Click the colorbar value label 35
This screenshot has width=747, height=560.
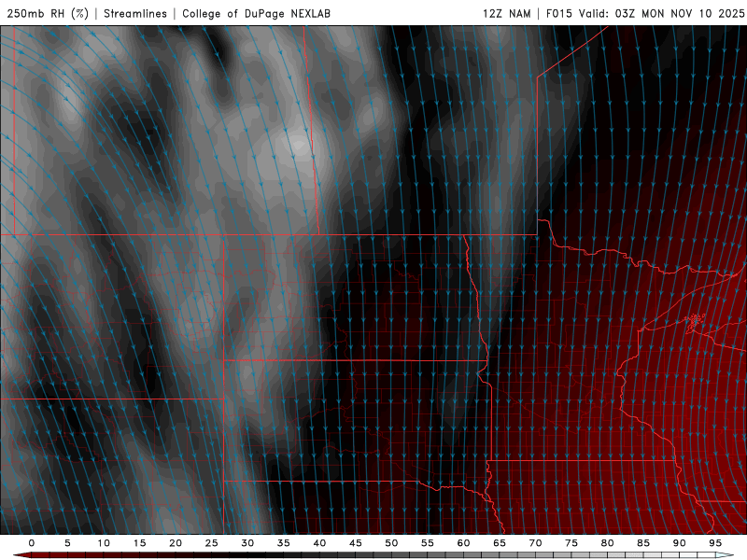(x=284, y=543)
